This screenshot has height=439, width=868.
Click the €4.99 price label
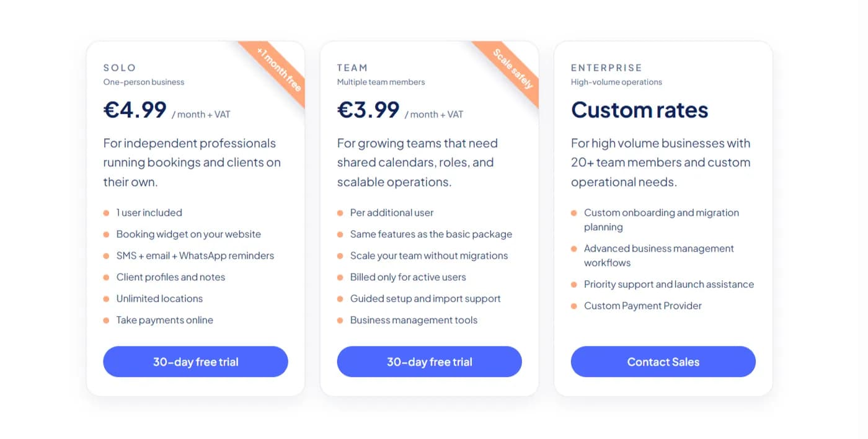coord(134,111)
